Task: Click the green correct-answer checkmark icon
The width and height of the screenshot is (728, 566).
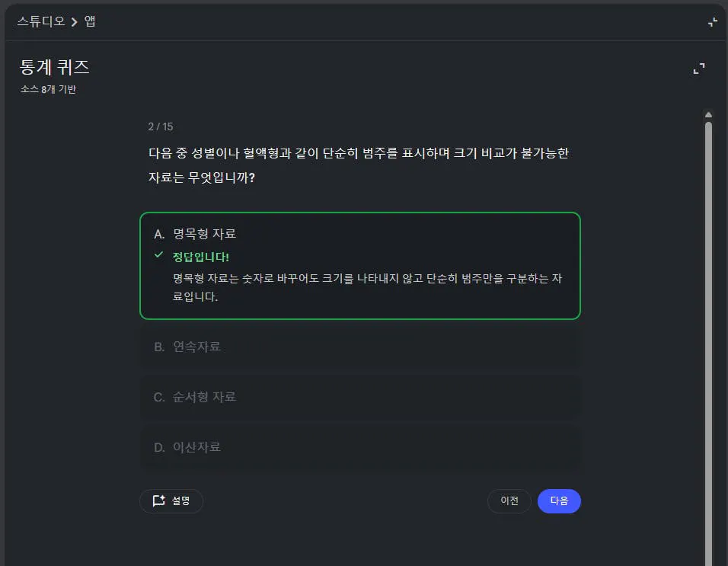Action: 158,254
